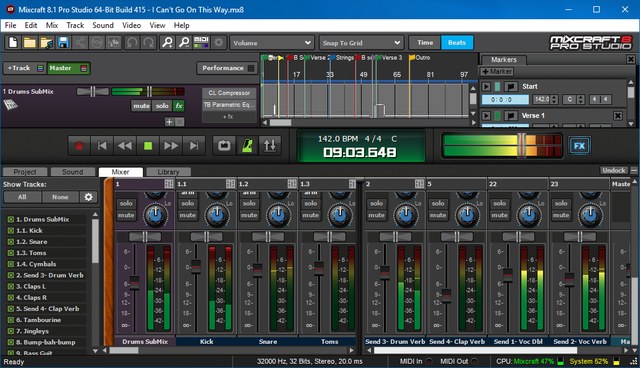
Task: Toggle loop mode in the transport
Action: coord(224,146)
